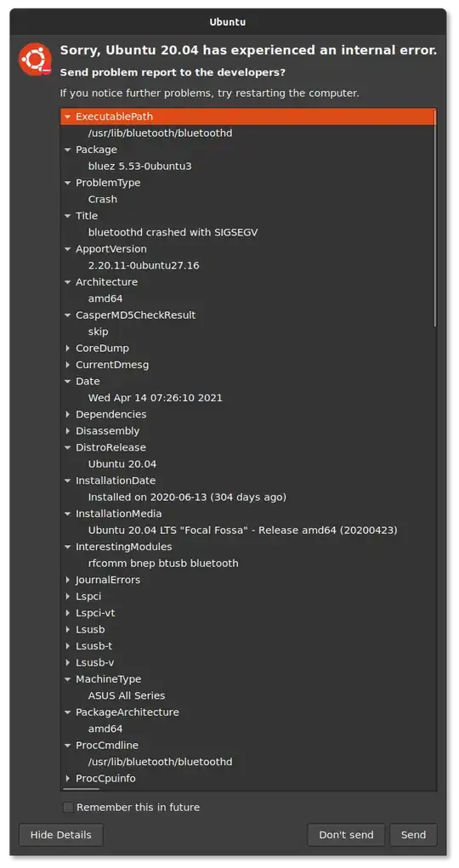Collapse the Package row arrow
Image resolution: width=459 pixels, height=868 pixels.
pos(67,150)
